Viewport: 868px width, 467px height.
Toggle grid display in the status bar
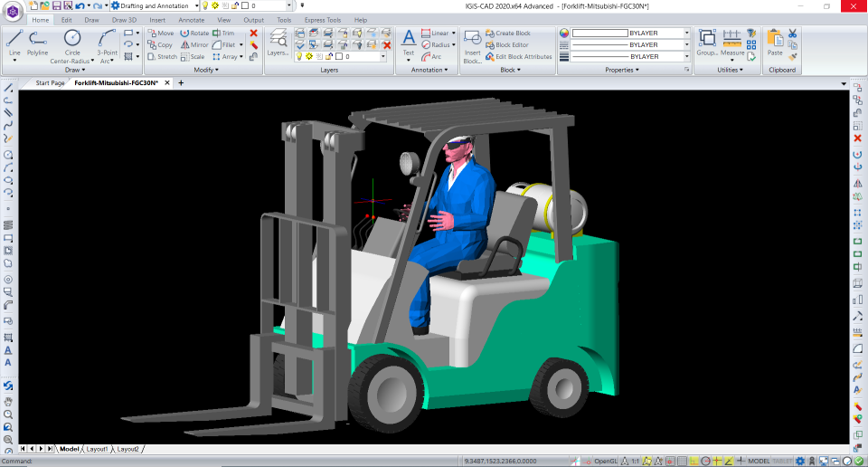point(682,461)
